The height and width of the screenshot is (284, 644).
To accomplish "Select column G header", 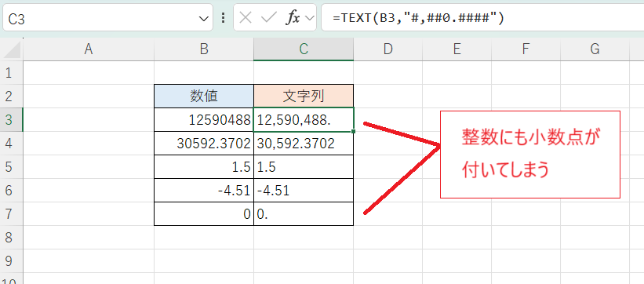I will click(595, 49).
